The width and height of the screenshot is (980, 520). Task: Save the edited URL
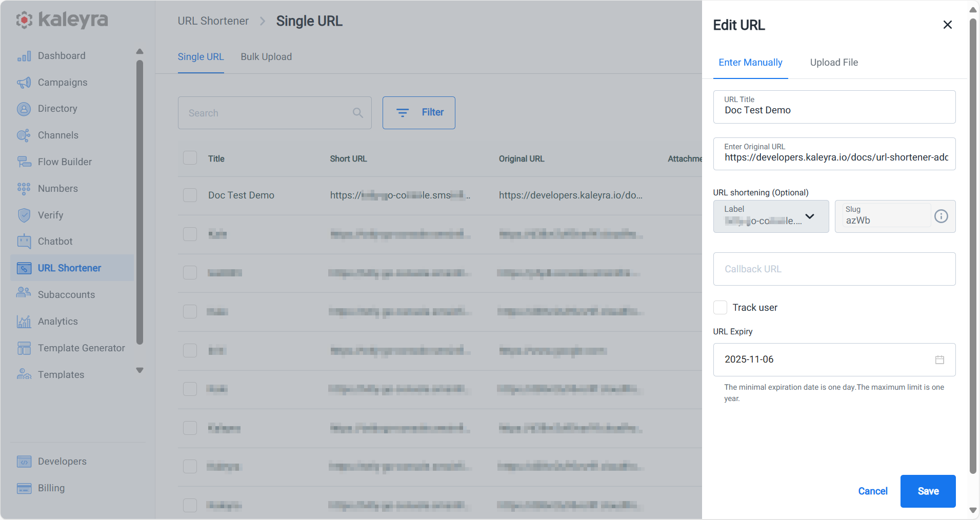[928, 491]
